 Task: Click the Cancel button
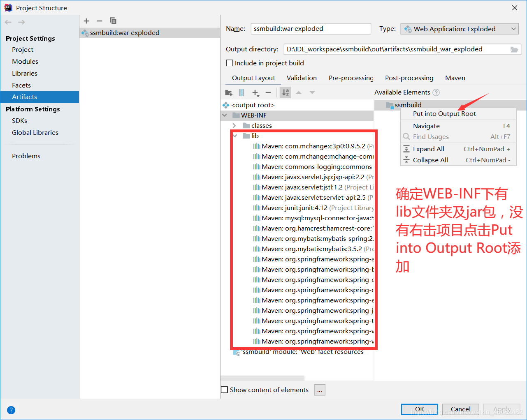coord(461,409)
